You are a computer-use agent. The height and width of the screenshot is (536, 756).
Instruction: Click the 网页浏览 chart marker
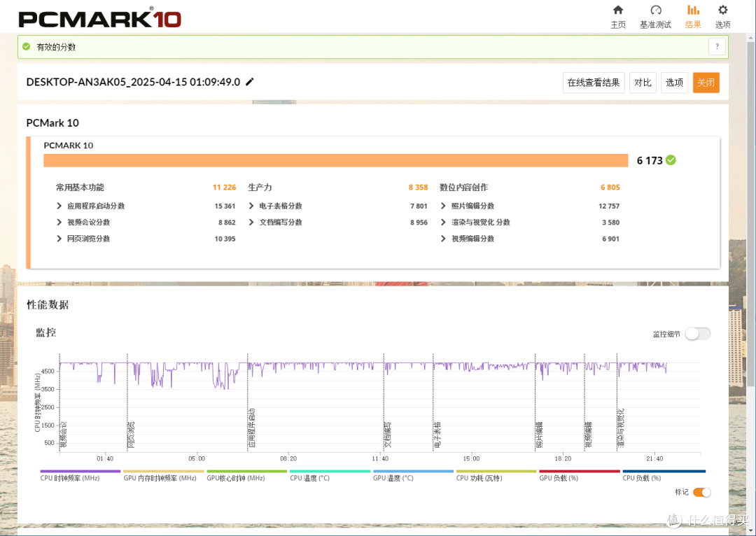131,435
